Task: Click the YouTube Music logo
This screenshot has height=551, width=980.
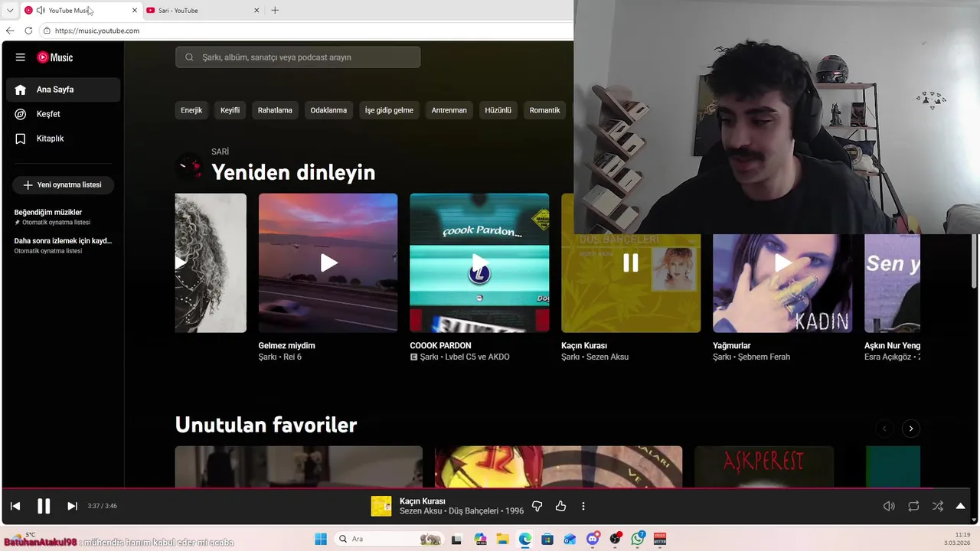Action: (55, 57)
